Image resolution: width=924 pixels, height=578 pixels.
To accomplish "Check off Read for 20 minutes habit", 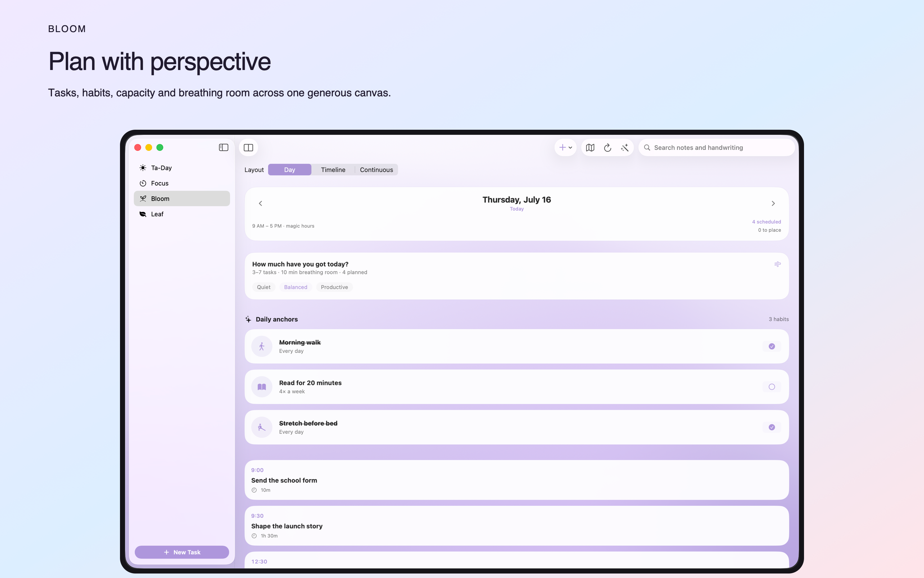I will [x=772, y=387].
